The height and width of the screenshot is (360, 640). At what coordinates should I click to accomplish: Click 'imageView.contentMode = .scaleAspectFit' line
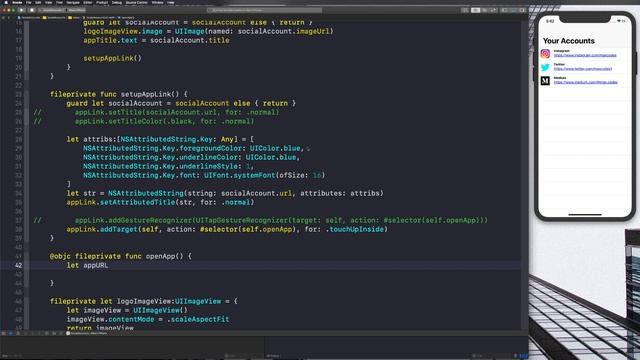pos(148,319)
